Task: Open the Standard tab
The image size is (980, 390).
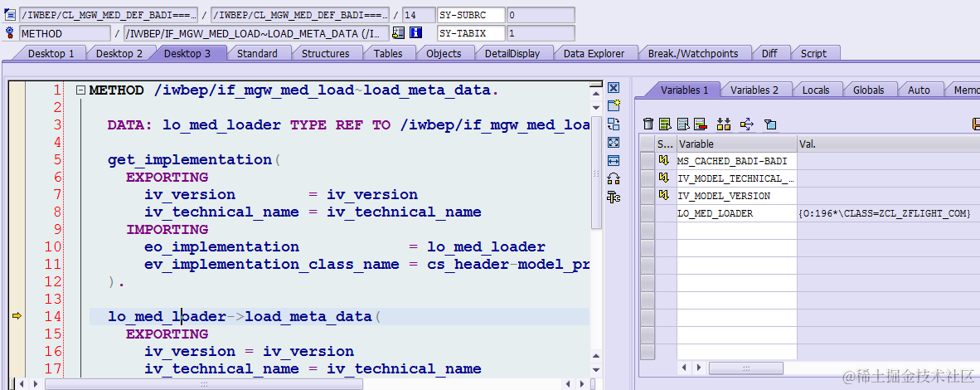Action: (257, 54)
